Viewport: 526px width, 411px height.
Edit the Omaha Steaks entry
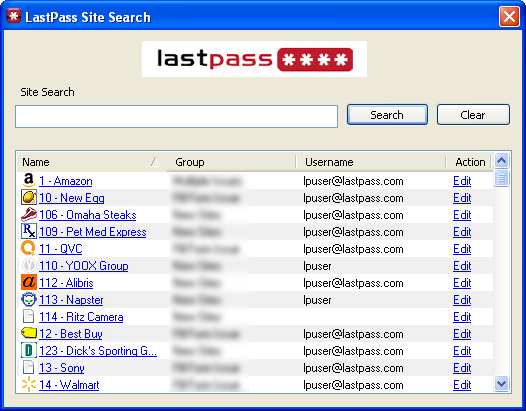tap(462, 215)
